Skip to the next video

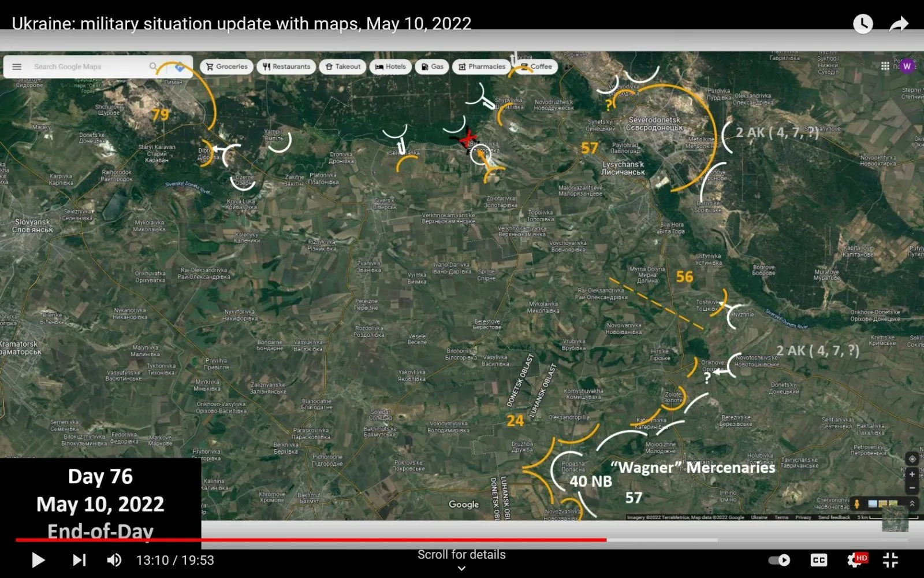point(79,560)
